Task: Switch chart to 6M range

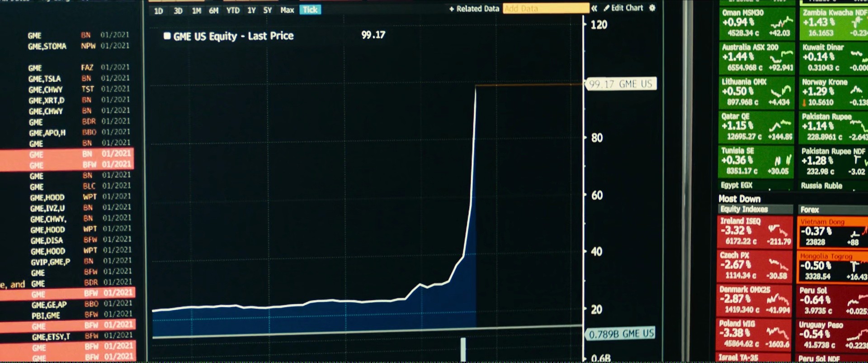Action: pyautogui.click(x=214, y=10)
